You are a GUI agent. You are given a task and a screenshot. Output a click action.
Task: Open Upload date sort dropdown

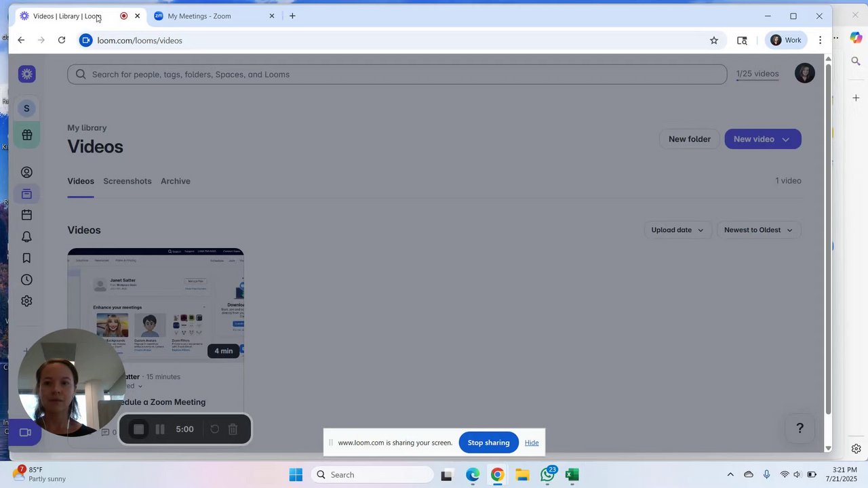[677, 230]
